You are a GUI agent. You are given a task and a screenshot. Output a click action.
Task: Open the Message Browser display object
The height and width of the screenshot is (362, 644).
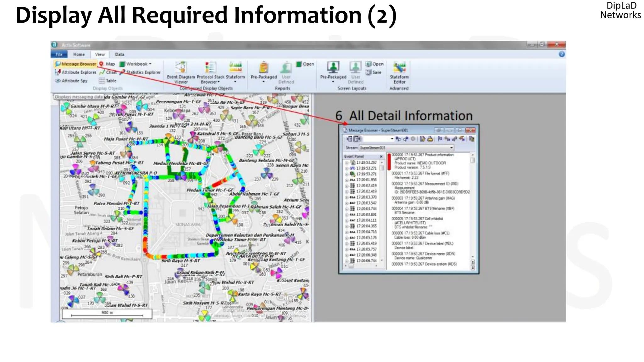coord(75,64)
